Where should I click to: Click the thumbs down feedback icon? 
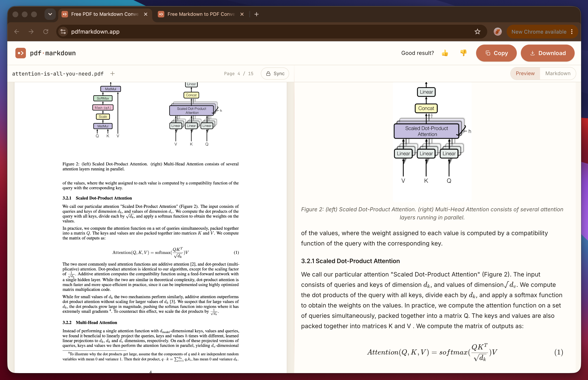click(463, 53)
